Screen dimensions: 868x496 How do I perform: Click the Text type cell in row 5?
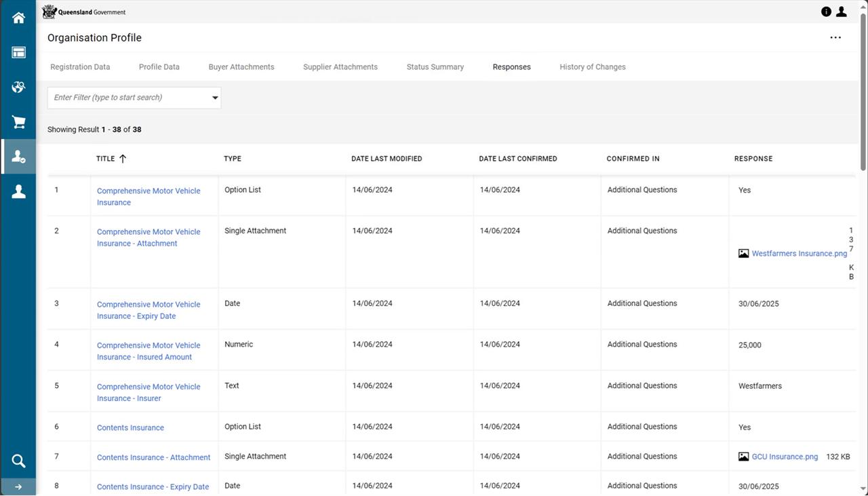(232, 385)
